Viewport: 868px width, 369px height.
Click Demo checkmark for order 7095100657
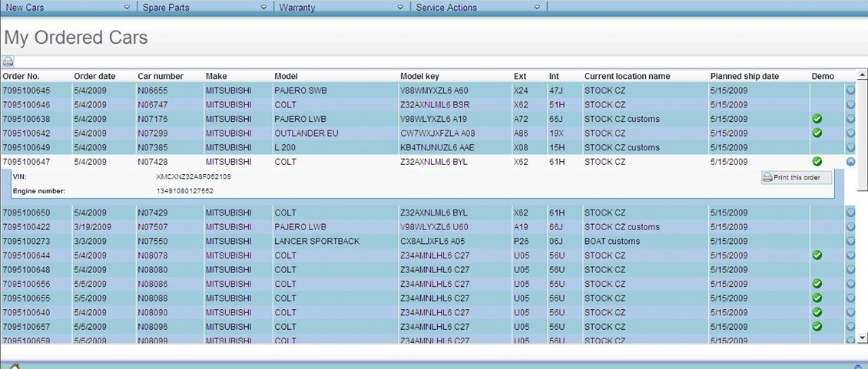click(x=817, y=326)
